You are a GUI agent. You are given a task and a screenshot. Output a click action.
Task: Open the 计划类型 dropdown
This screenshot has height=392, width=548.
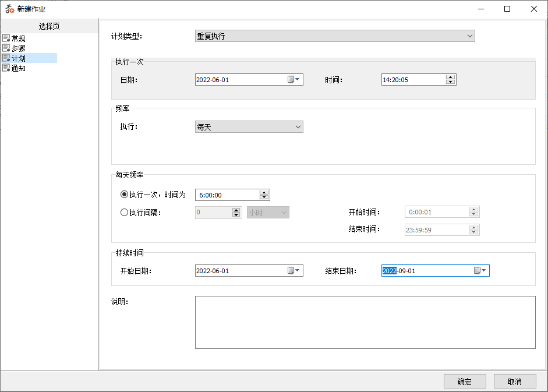pos(470,36)
